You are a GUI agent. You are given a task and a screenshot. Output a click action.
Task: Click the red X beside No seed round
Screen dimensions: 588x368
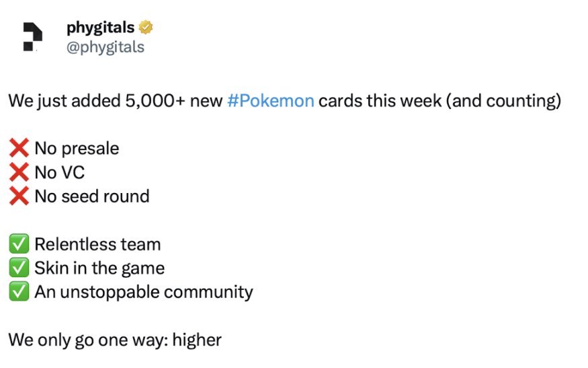pyautogui.click(x=19, y=196)
